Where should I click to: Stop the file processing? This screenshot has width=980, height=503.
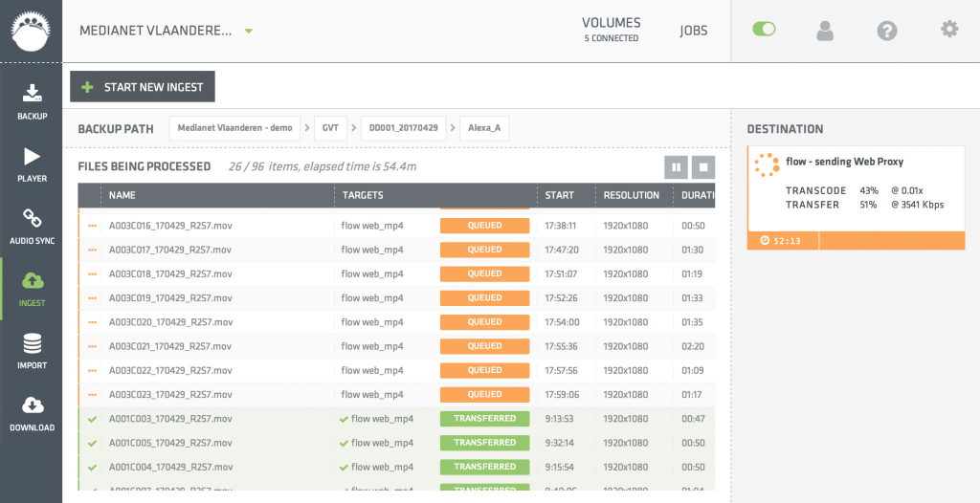pyautogui.click(x=703, y=167)
